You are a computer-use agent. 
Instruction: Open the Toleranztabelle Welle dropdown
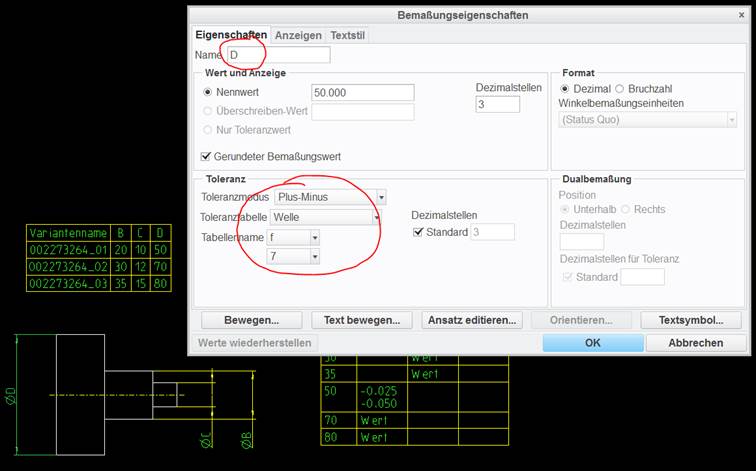coord(325,217)
